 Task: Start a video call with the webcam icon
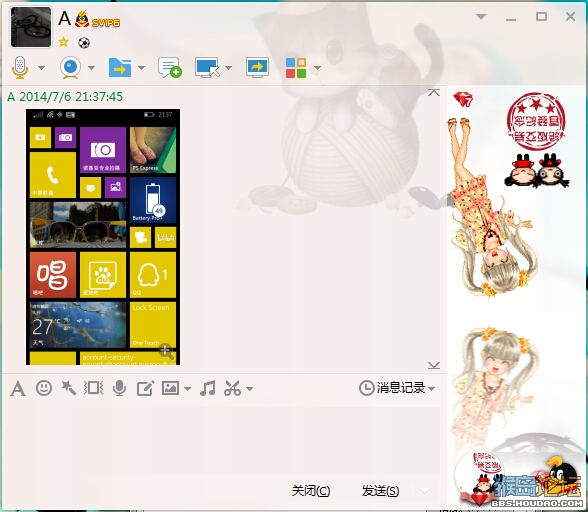point(70,68)
